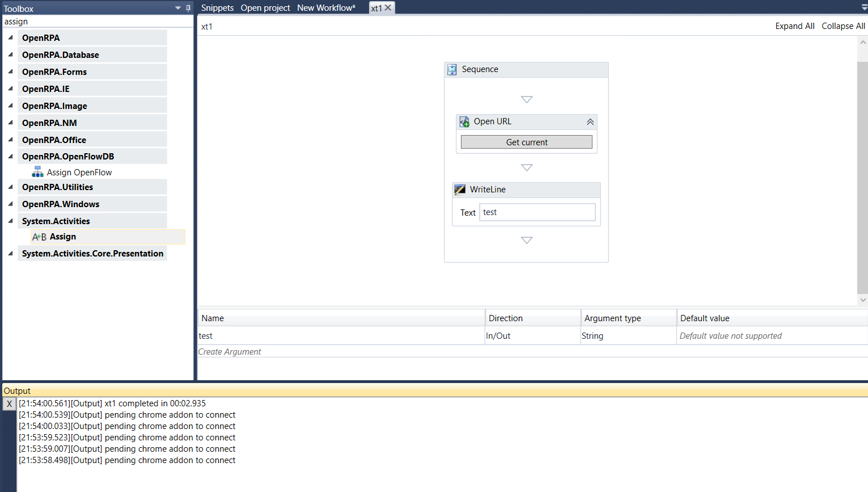Click Expand All
The height and width of the screenshot is (492, 868).
click(795, 26)
